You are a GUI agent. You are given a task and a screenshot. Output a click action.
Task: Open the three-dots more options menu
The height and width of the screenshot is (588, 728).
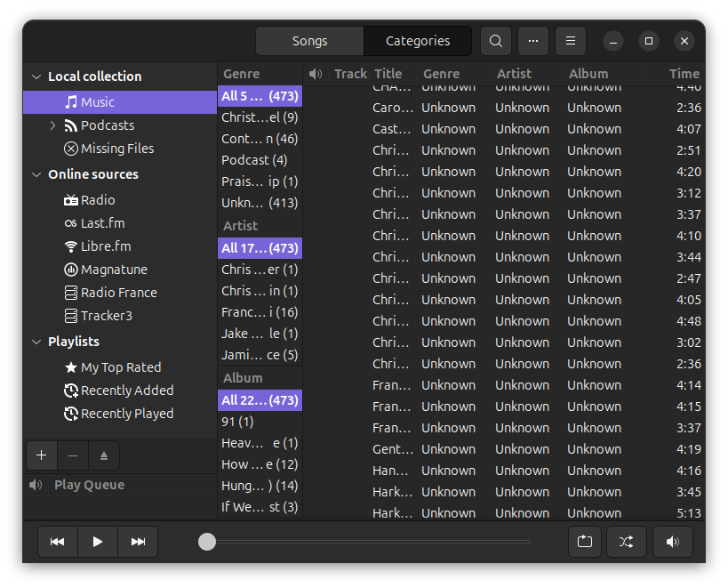pyautogui.click(x=533, y=41)
